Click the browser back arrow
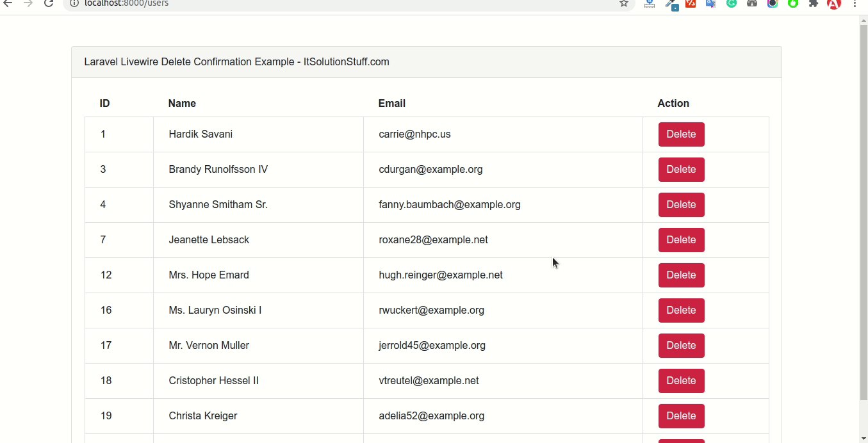 (x=8, y=3)
